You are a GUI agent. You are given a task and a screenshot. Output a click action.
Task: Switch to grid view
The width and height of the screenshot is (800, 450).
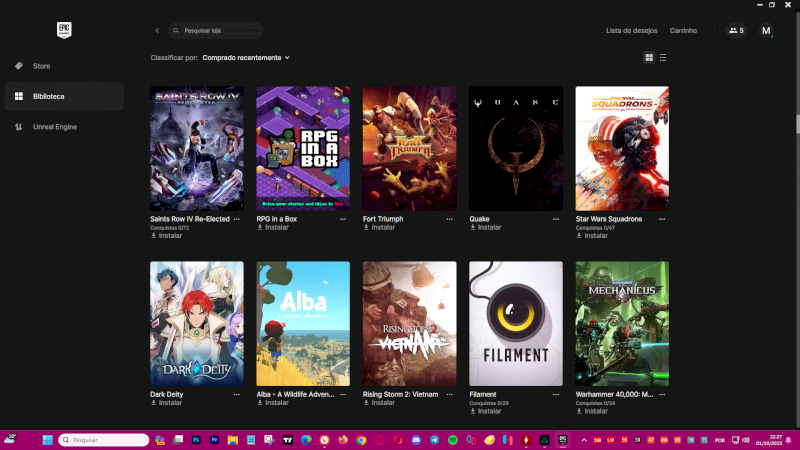point(649,58)
